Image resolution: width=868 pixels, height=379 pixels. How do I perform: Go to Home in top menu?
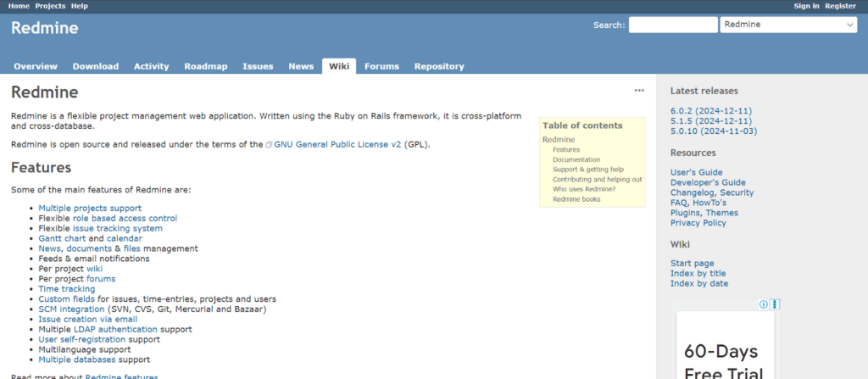tap(19, 6)
